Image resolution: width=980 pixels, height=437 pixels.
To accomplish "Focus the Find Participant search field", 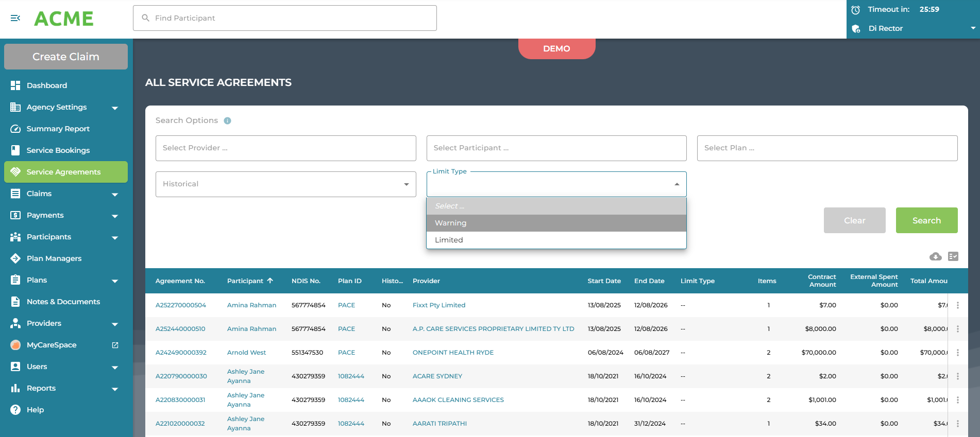I will [285, 18].
